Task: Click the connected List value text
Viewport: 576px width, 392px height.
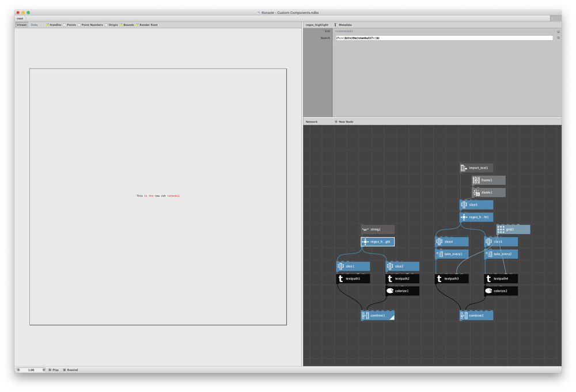Action: point(344,31)
